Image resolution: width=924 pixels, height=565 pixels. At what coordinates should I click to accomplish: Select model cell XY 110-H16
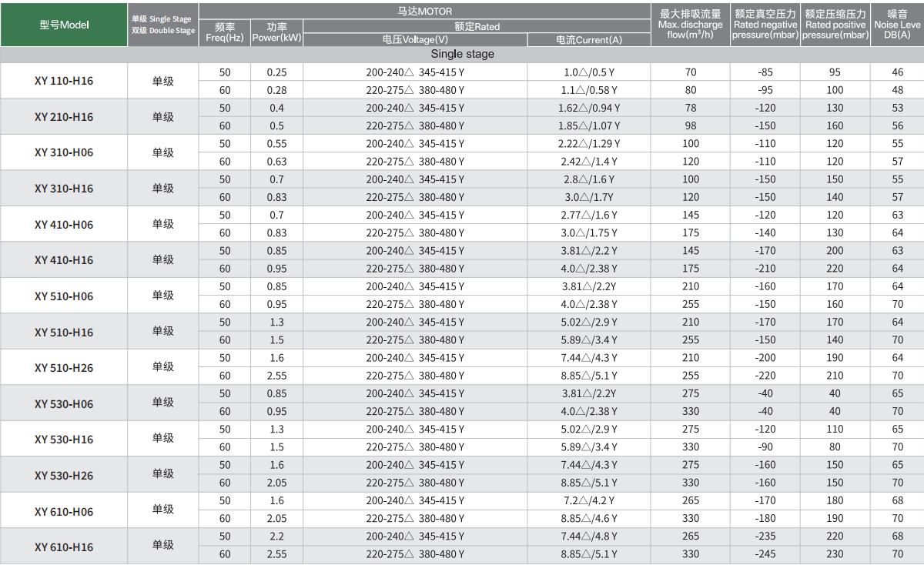(x=64, y=81)
